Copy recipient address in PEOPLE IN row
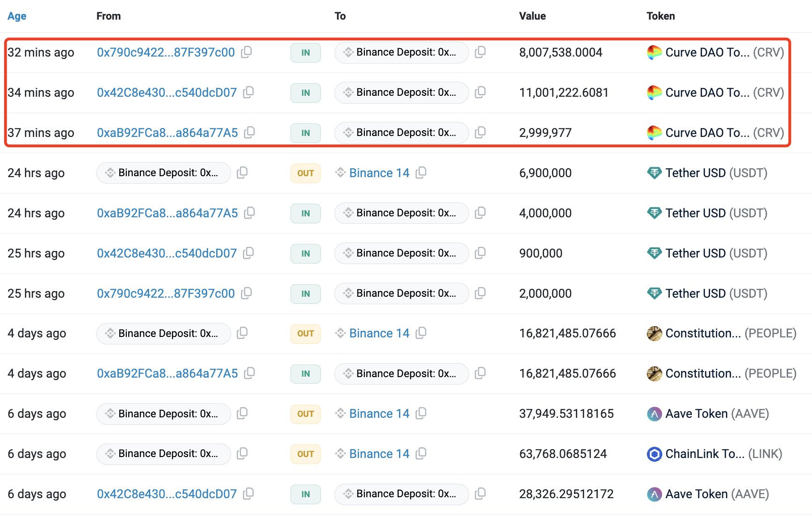 (480, 373)
